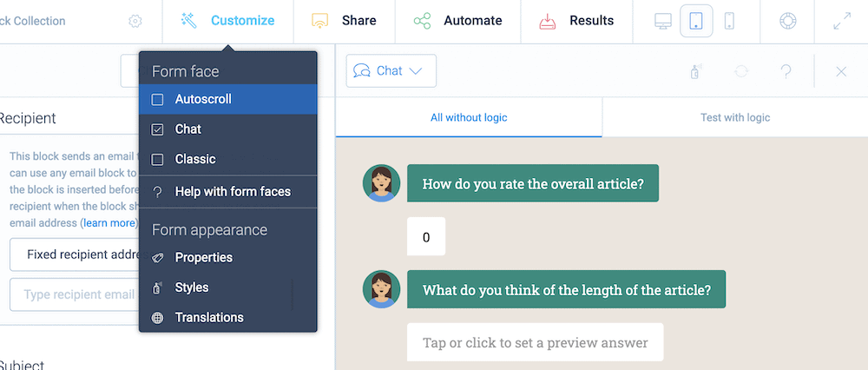This screenshot has width=868, height=370.
Task: Switch preview to phone device
Action: pyautogui.click(x=729, y=21)
